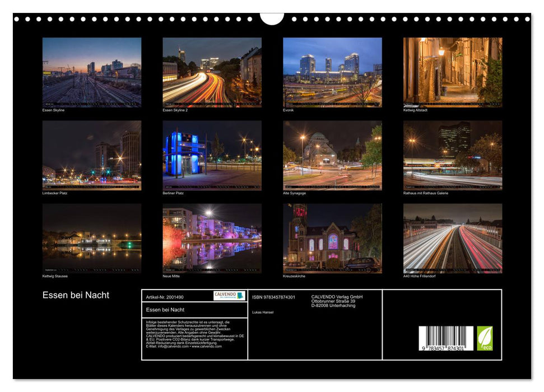Select the Essen Skyline 2 thumbnail
Viewport: 544px width, 392px height.
point(212,72)
